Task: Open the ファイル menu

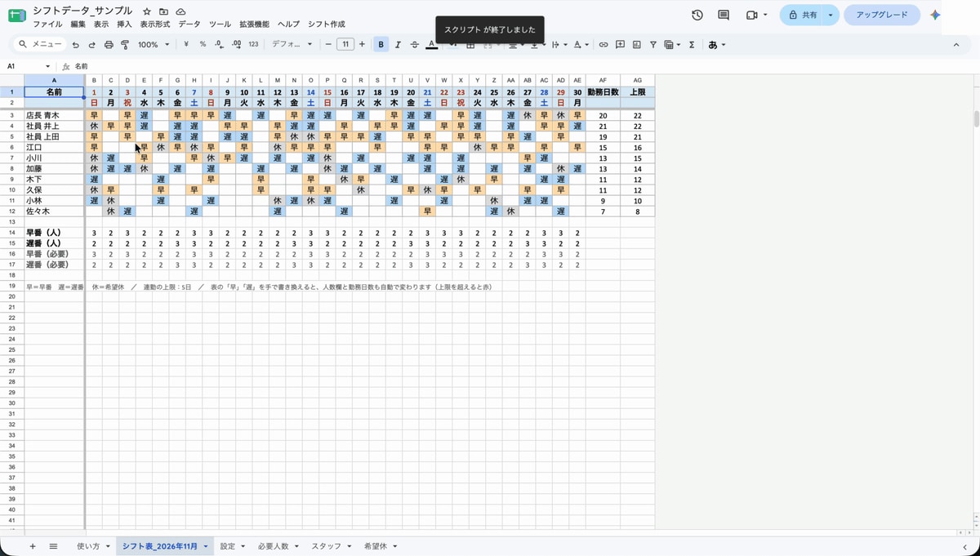Action: point(47,24)
